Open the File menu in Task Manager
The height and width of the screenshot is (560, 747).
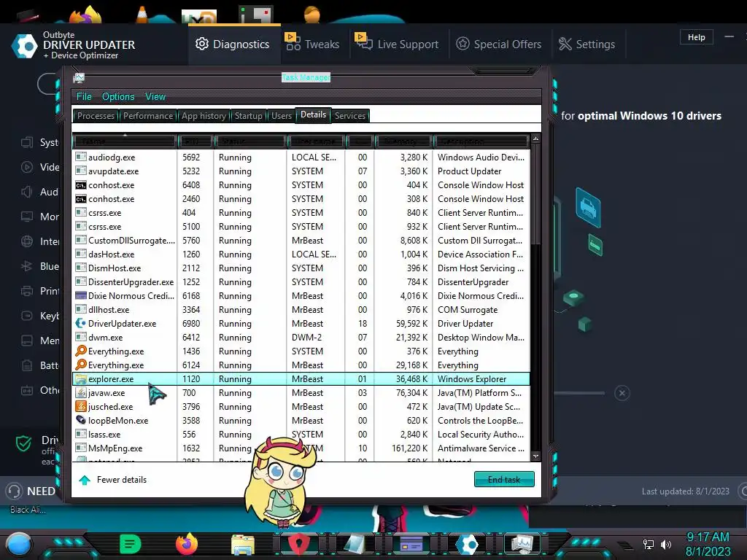[x=84, y=97]
